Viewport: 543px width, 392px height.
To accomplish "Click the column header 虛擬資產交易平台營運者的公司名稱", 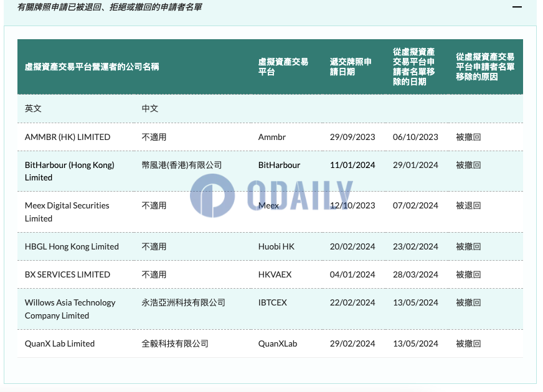I will [92, 67].
